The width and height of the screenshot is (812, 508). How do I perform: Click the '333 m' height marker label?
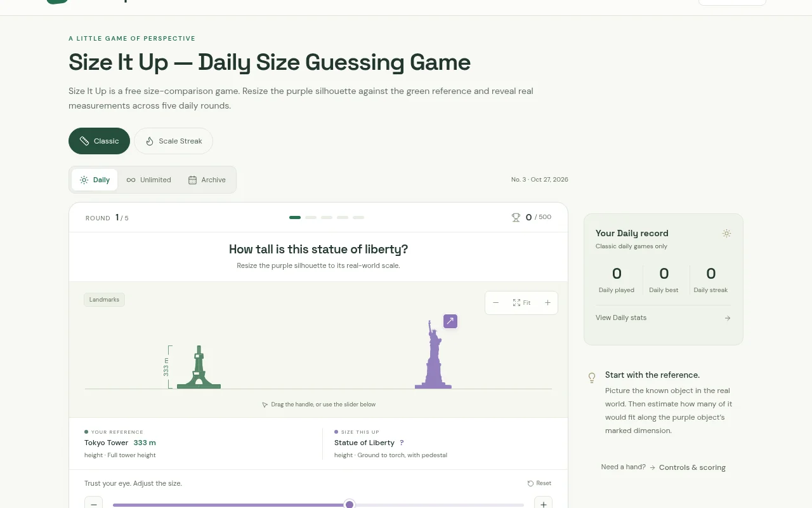[166, 367]
